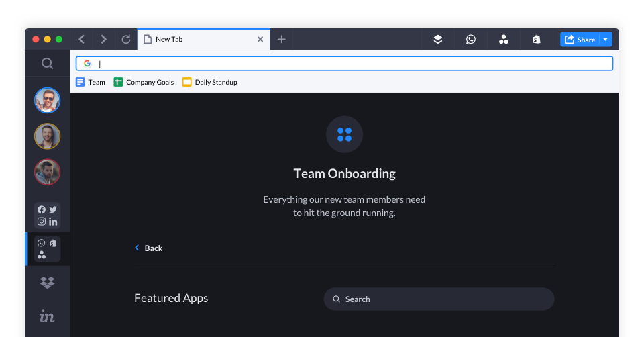Select the red-ringed profile avatar
Viewport: 644px width, 337px height.
47,172
